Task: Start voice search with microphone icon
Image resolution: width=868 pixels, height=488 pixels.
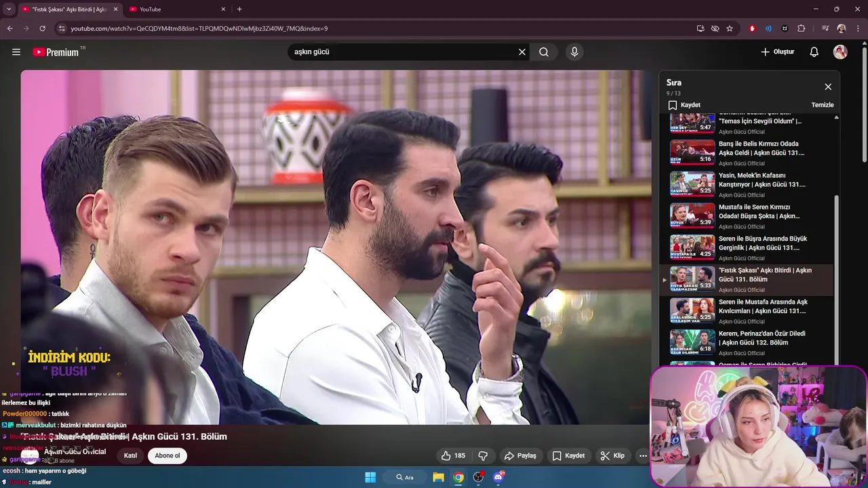Action: click(574, 52)
